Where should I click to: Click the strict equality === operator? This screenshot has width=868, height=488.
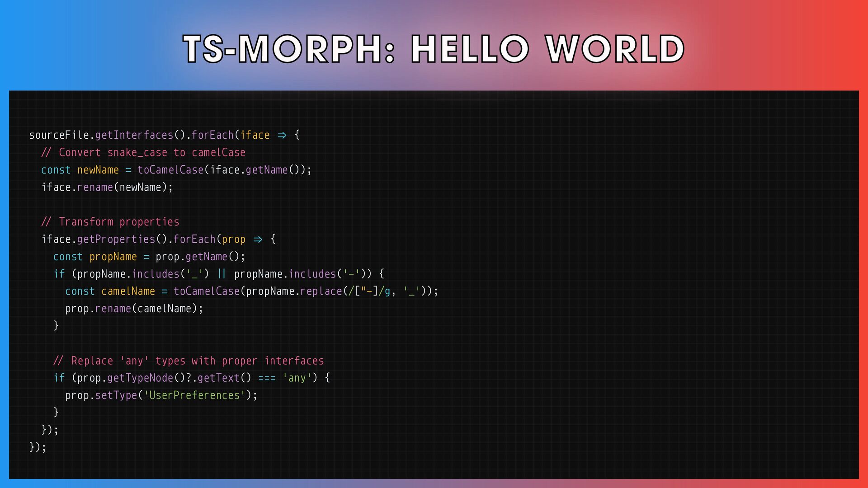[x=267, y=378]
